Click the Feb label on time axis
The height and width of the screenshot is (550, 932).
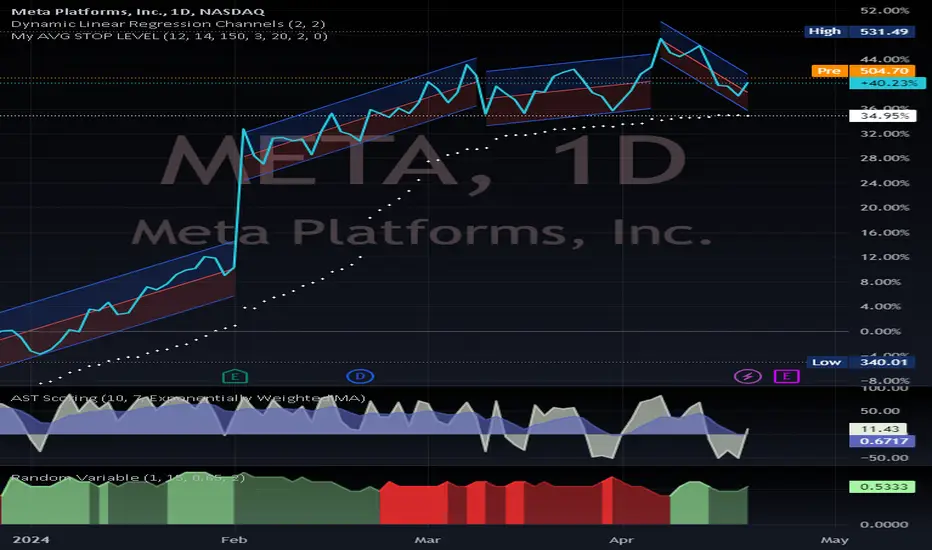coord(234,540)
